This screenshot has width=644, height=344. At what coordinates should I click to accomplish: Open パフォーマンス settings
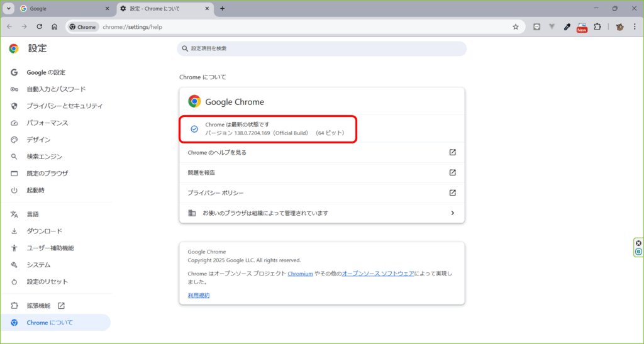click(x=56, y=123)
